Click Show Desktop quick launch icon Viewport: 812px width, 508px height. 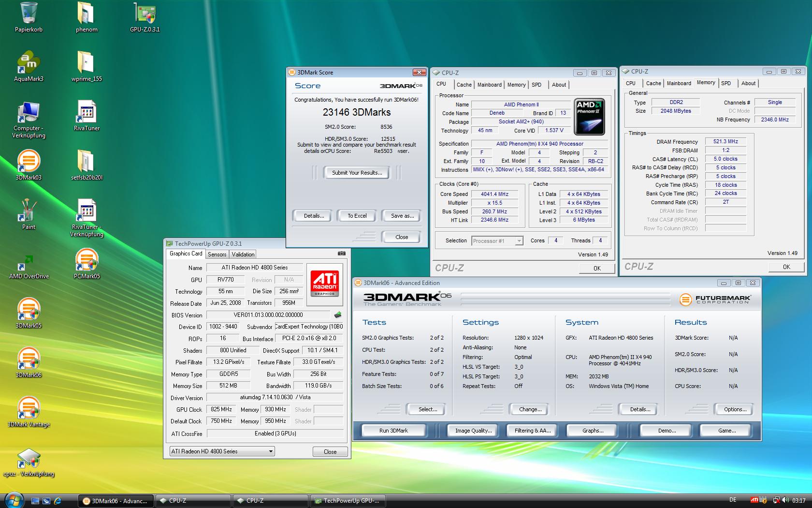[35, 501]
